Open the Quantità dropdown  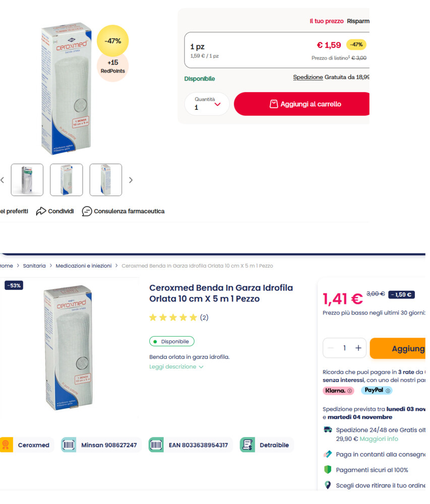[x=207, y=104]
